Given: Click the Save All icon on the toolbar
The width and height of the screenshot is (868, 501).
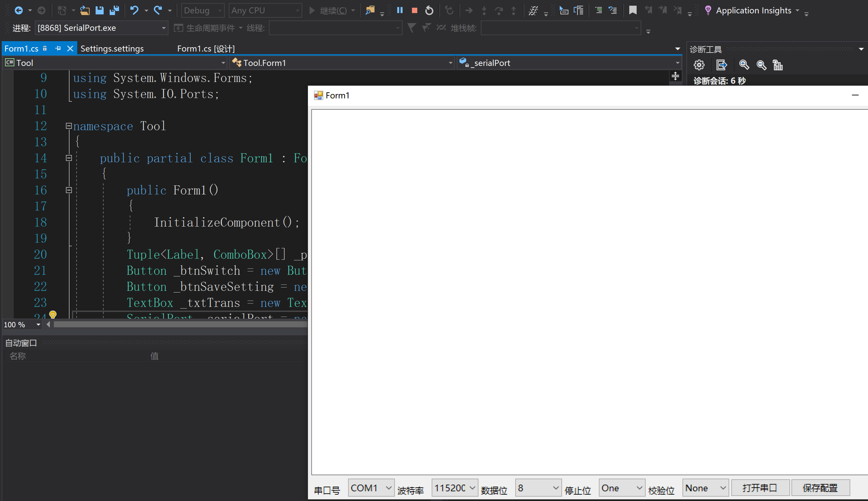Looking at the screenshot, I should click(x=114, y=10).
